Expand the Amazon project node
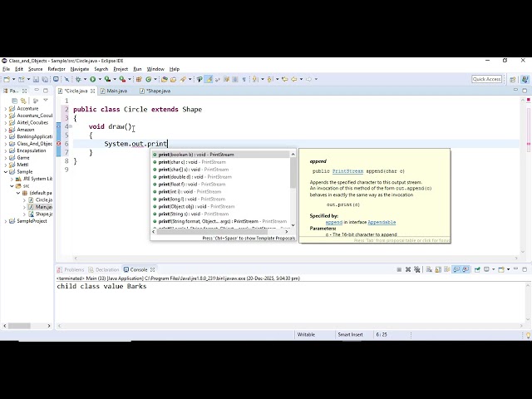 click(6, 130)
